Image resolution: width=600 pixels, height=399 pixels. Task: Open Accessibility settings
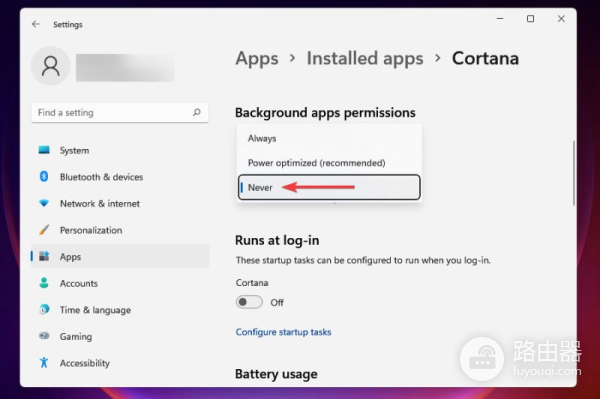(120, 363)
